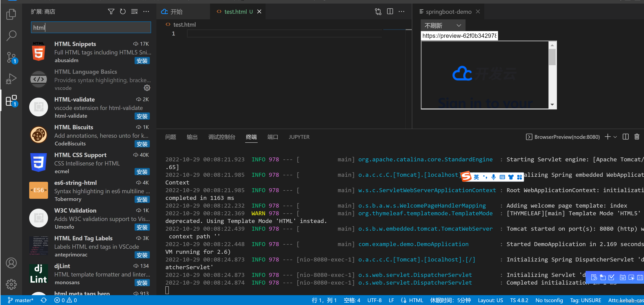The width and height of the screenshot is (644, 305).
Task: Click the Layout: US status item
Action: [490, 300]
